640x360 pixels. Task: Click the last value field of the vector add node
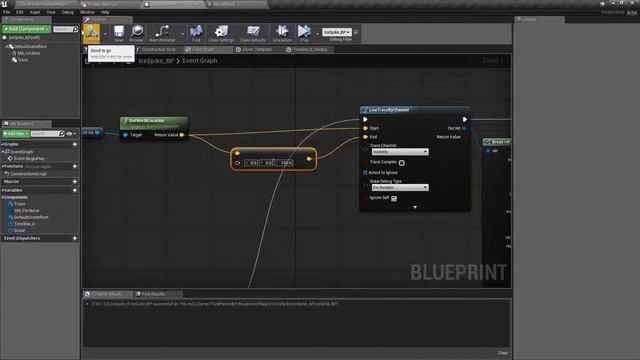tap(286, 163)
